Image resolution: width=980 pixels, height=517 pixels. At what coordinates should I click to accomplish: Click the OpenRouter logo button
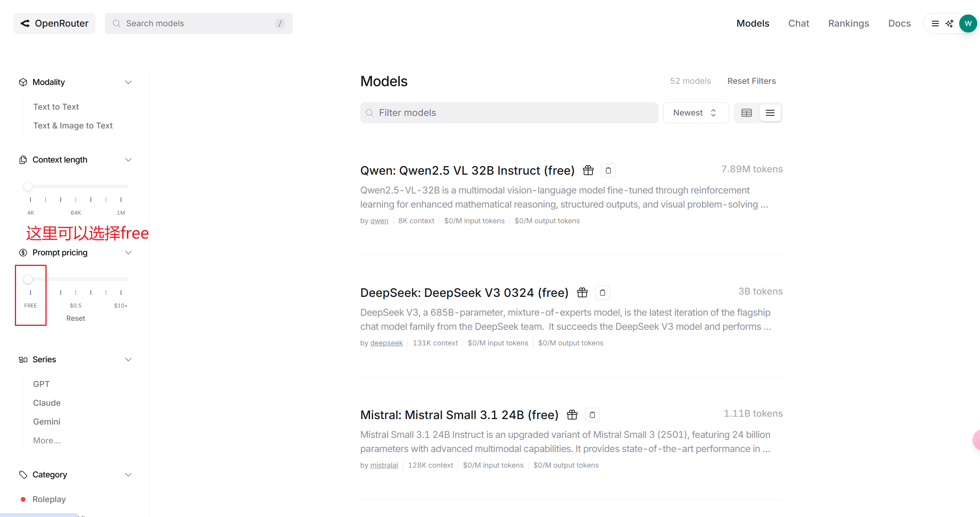click(x=54, y=23)
